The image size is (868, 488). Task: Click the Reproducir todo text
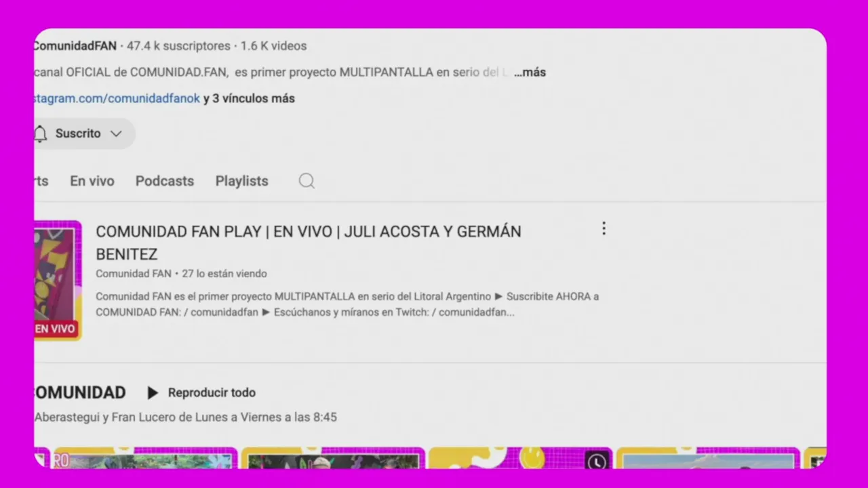[212, 393]
